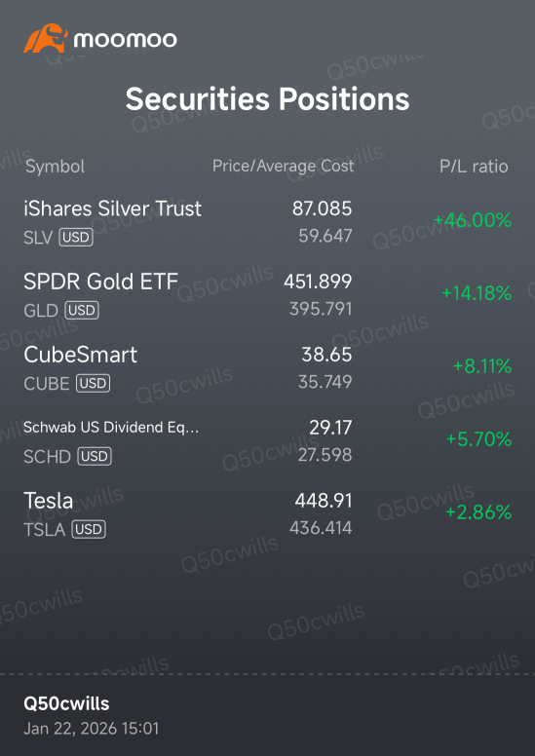Select the +46.00% P/L ratio value
Screen dimensions: 535x756
(x=473, y=220)
